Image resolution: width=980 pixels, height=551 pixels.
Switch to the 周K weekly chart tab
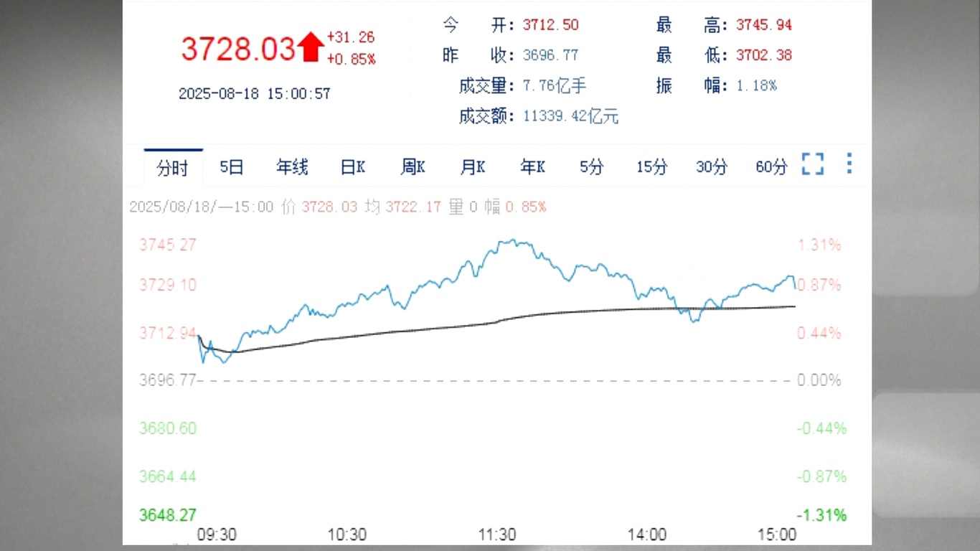(x=411, y=166)
